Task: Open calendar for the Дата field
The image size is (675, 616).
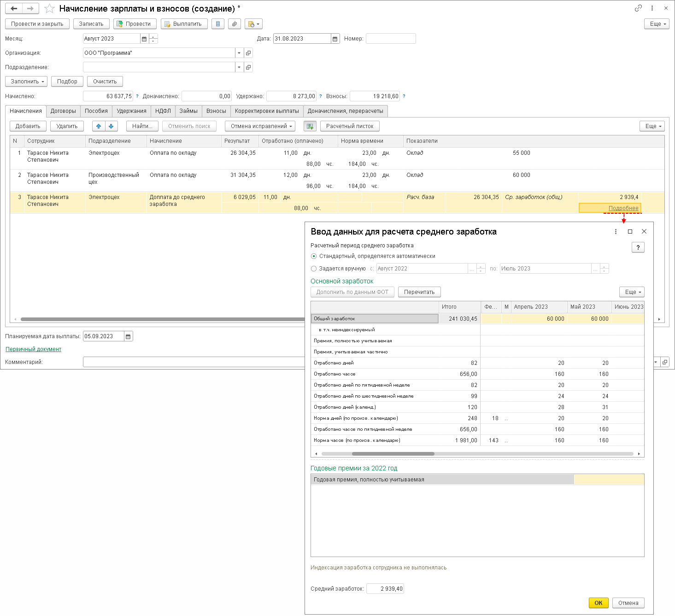Action: click(335, 39)
